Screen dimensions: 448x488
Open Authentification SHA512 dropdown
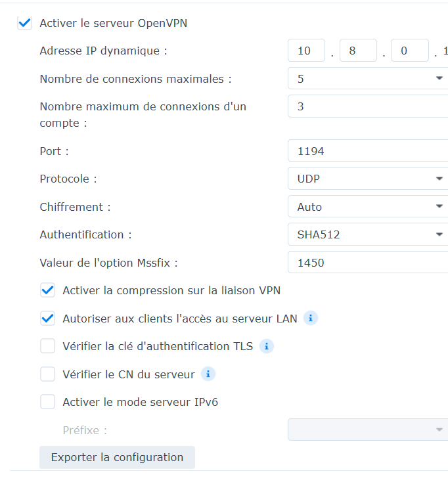pos(368,234)
